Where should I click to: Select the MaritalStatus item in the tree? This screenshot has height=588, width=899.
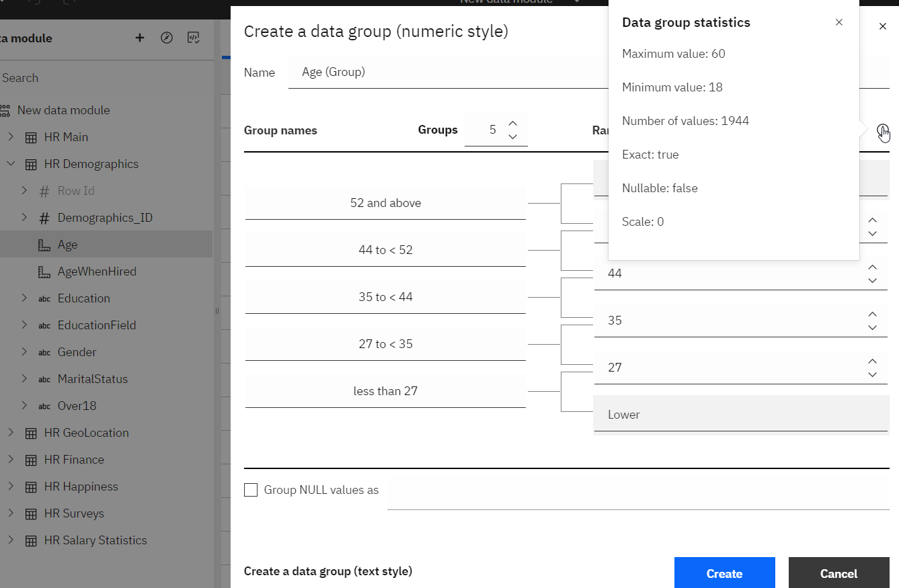(92, 379)
